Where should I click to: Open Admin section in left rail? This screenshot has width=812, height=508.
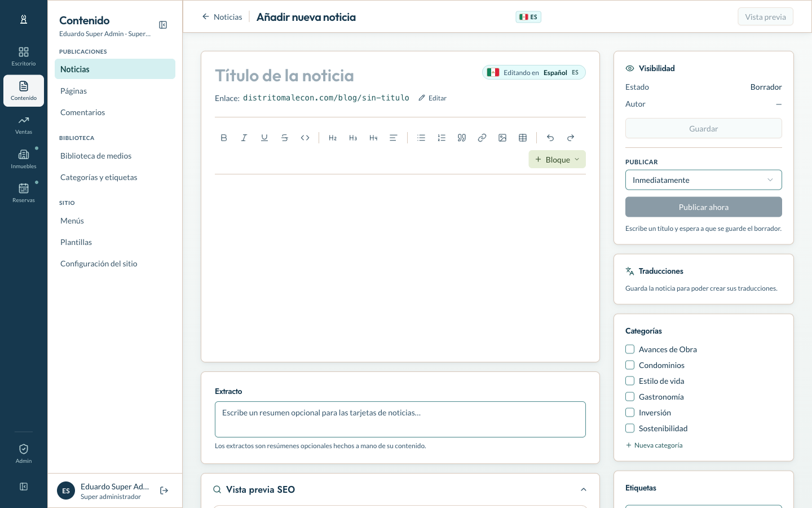(x=24, y=453)
